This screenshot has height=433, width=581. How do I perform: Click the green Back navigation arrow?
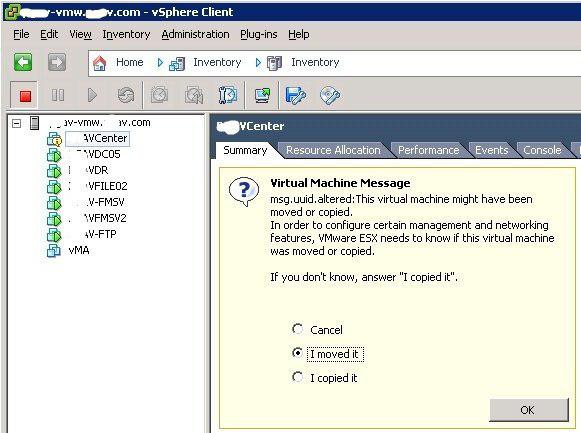pyautogui.click(x=23, y=62)
